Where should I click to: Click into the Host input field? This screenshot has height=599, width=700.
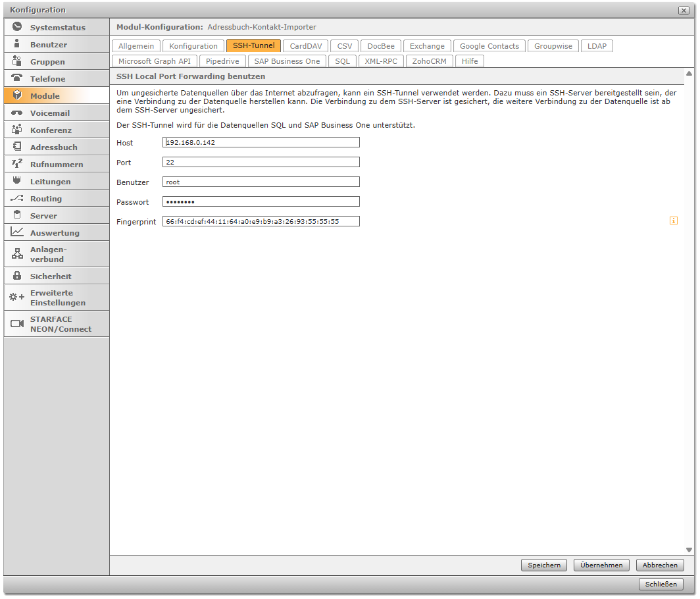(261, 143)
